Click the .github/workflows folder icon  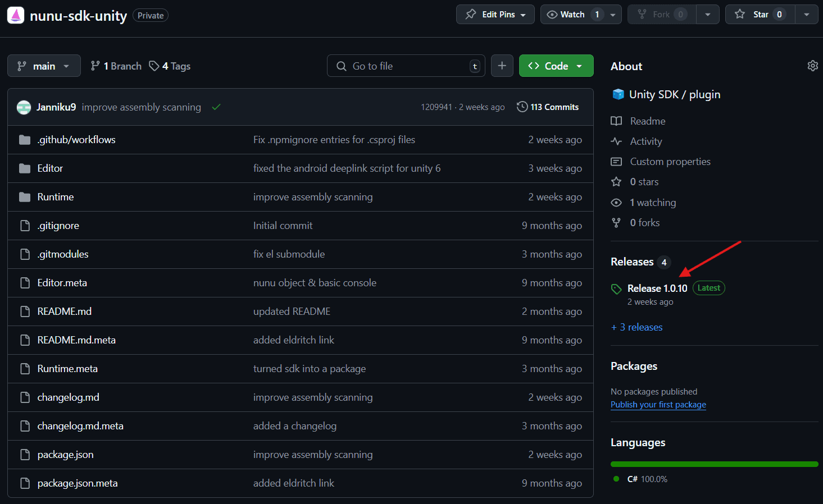[x=25, y=140]
